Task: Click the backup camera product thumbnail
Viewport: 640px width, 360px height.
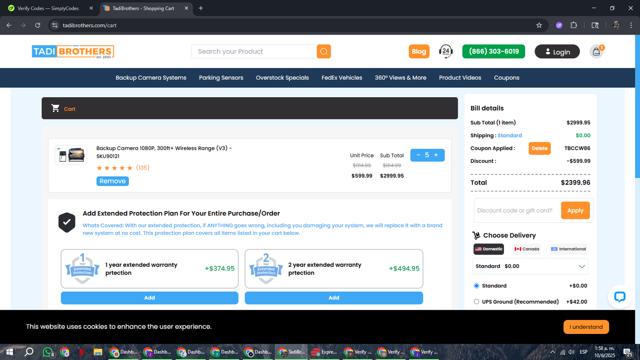Action: coord(72,155)
